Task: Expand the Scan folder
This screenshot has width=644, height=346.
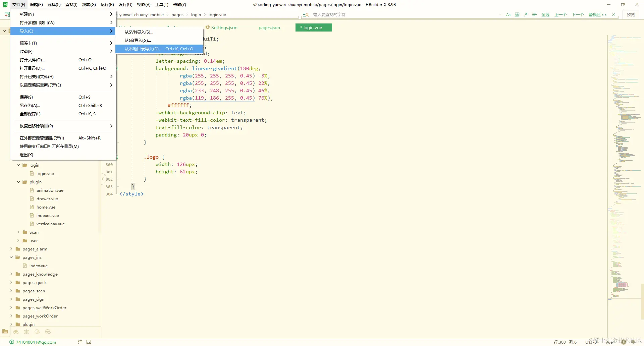Action: (x=18, y=232)
